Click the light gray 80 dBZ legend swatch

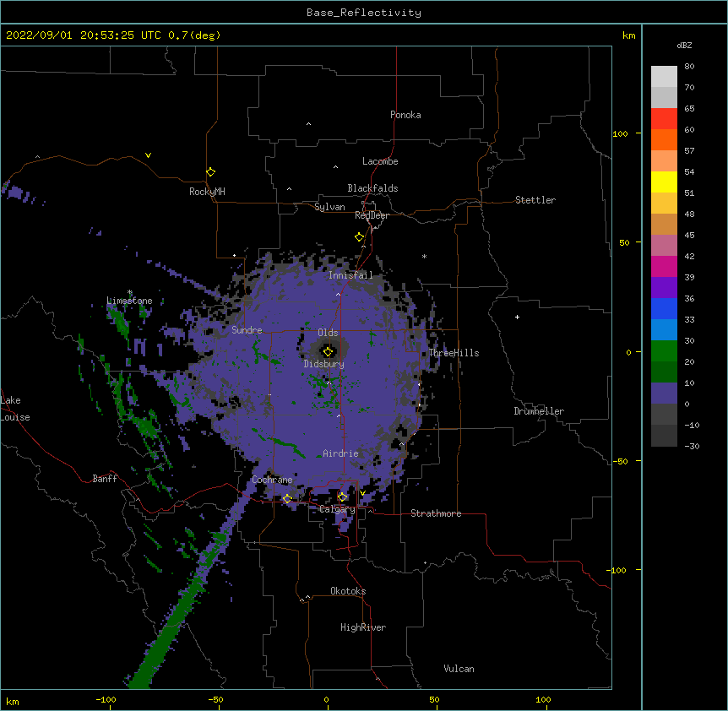point(664,76)
